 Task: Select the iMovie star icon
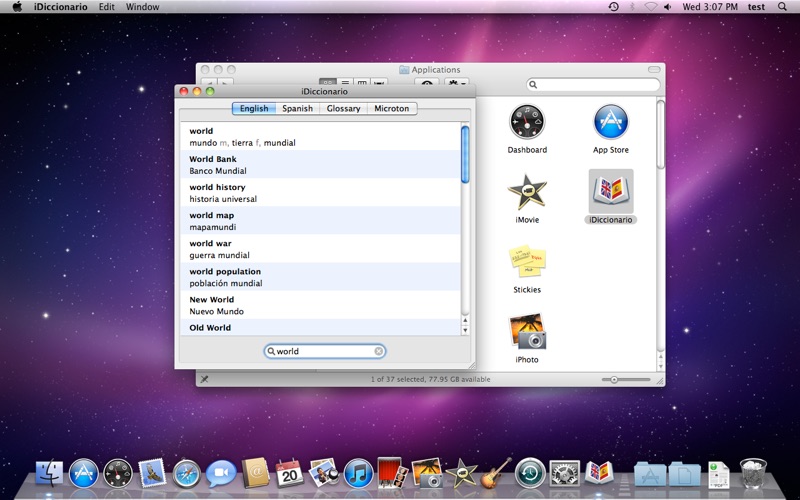(527, 192)
